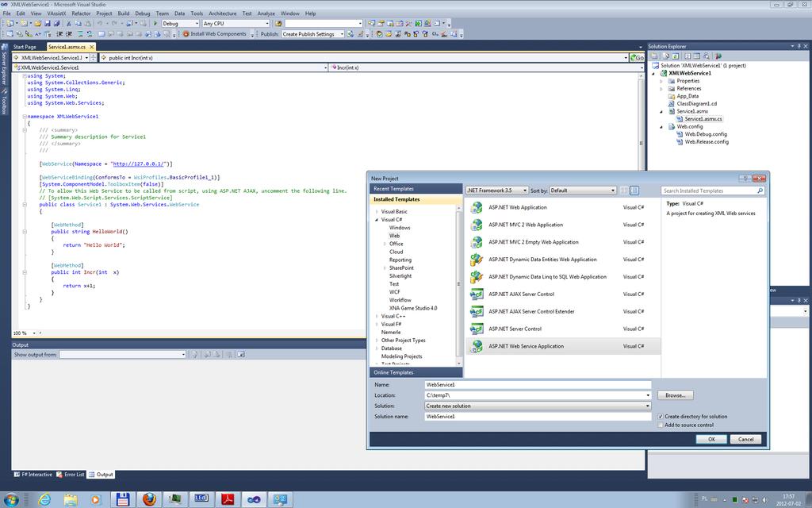Open Firefox from the Windows taskbar
This screenshot has width=812, height=508.
pos(149,499)
